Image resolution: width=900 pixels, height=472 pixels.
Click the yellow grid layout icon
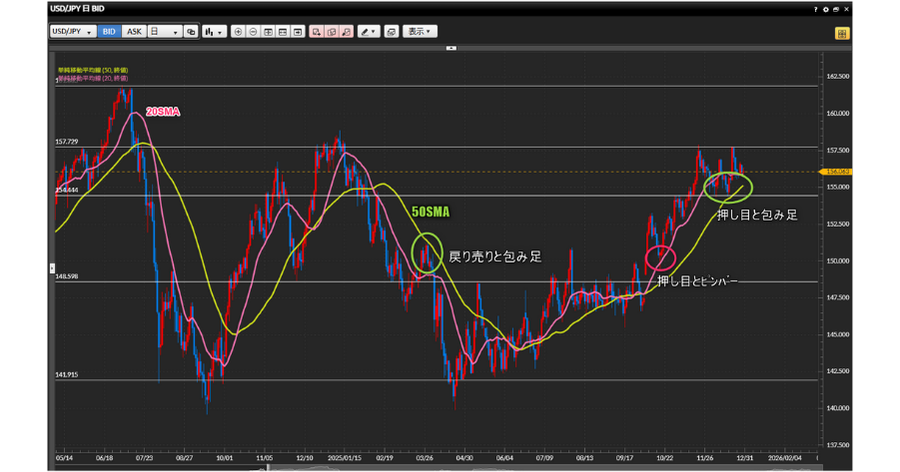tap(843, 33)
